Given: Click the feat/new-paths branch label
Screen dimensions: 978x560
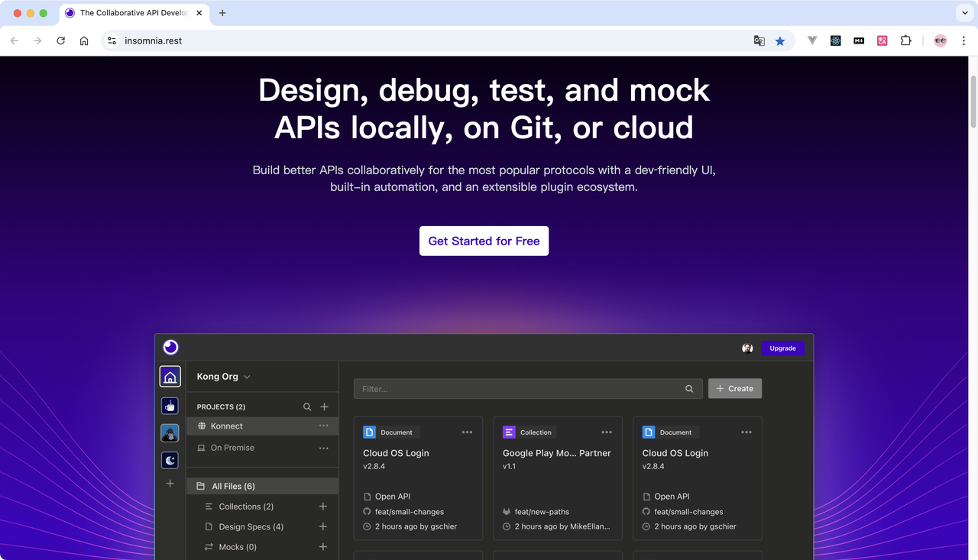Looking at the screenshot, I should click(x=542, y=512).
